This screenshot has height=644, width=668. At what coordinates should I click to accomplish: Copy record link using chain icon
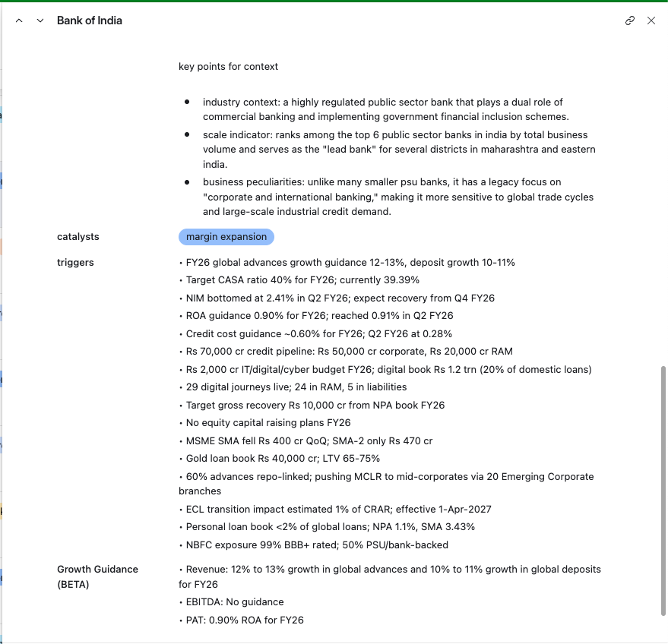tap(629, 21)
